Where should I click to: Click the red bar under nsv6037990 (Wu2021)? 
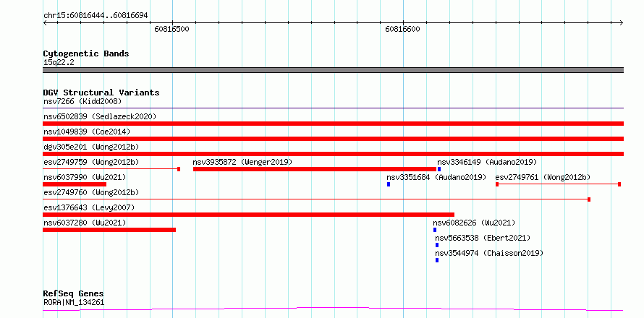pos(75,184)
